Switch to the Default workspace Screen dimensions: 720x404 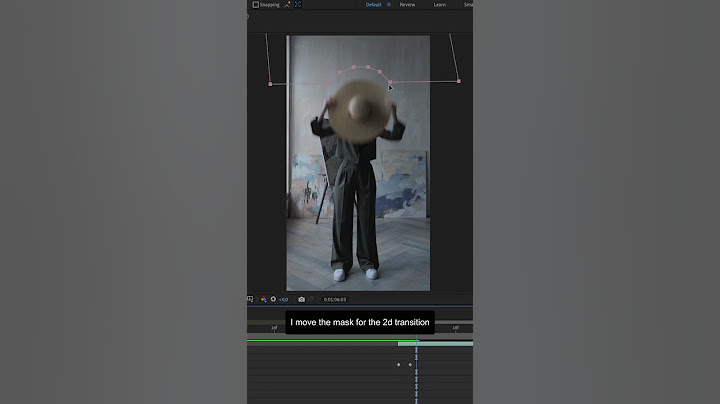coord(373,5)
